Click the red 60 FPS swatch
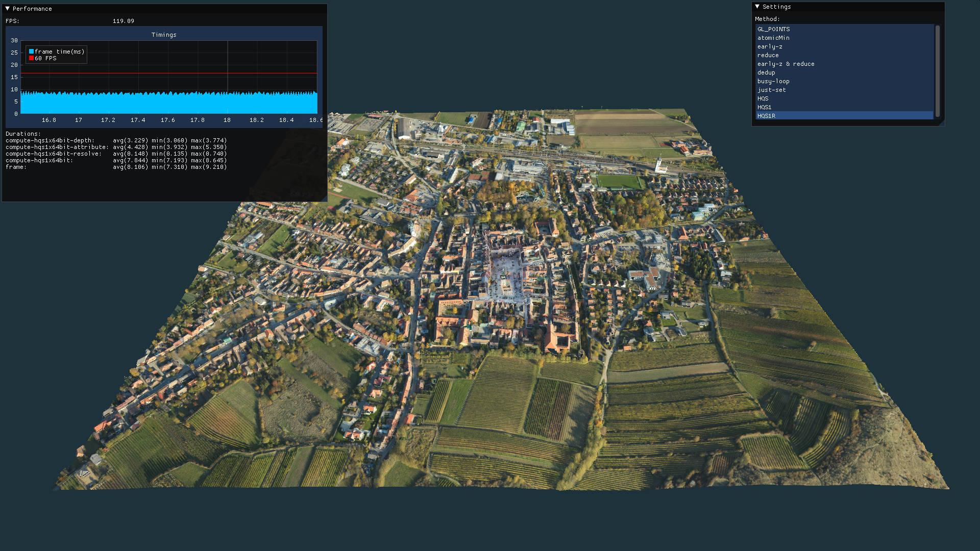This screenshot has height=551, width=980. pos(31,59)
